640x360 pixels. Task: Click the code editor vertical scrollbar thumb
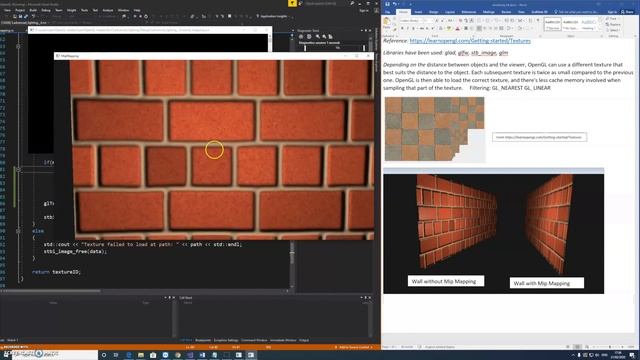pos(292,253)
